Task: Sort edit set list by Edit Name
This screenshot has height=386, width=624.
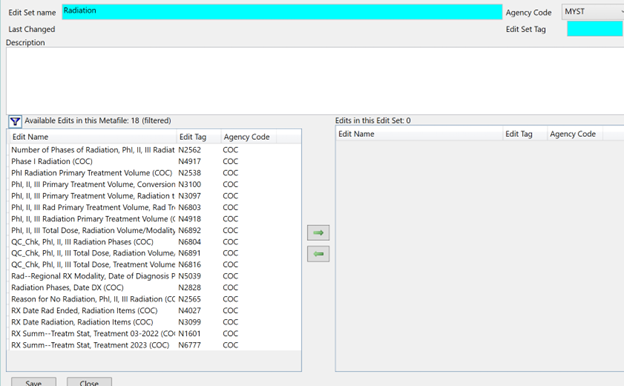Action: click(x=419, y=134)
